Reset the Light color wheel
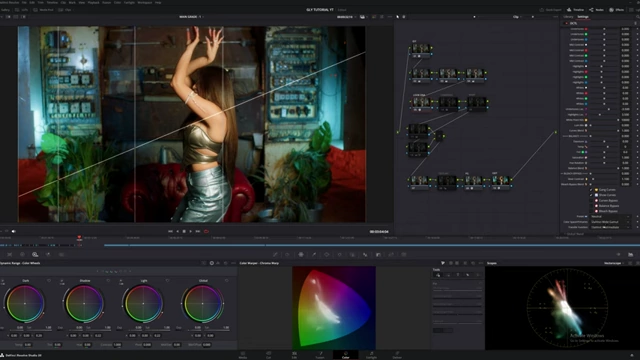The width and height of the screenshot is (640, 360). tap(167, 280)
